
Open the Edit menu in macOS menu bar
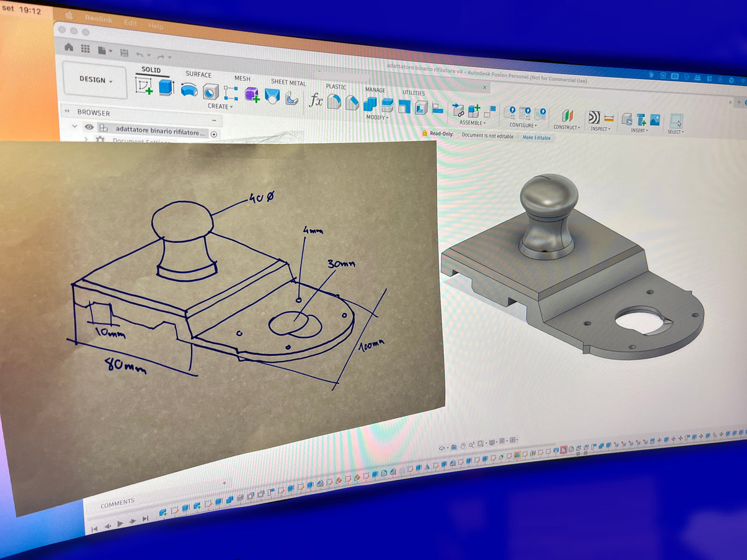tap(130, 22)
